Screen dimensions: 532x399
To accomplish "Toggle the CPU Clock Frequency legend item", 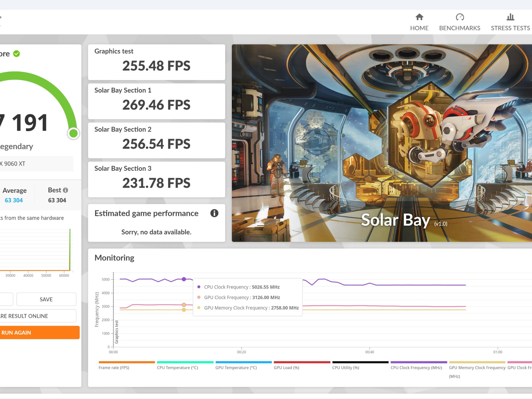I will (416, 367).
